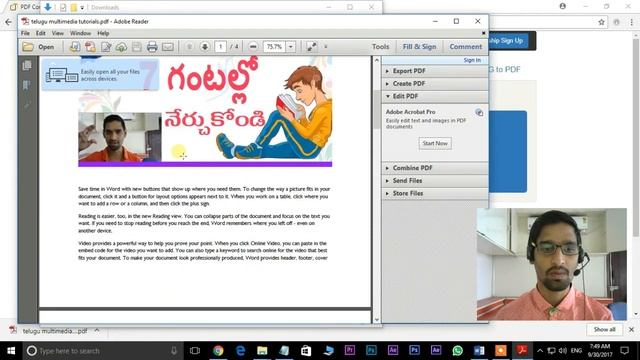Click the volume icon in system tray
640x360 pixels.
click(x=563, y=351)
